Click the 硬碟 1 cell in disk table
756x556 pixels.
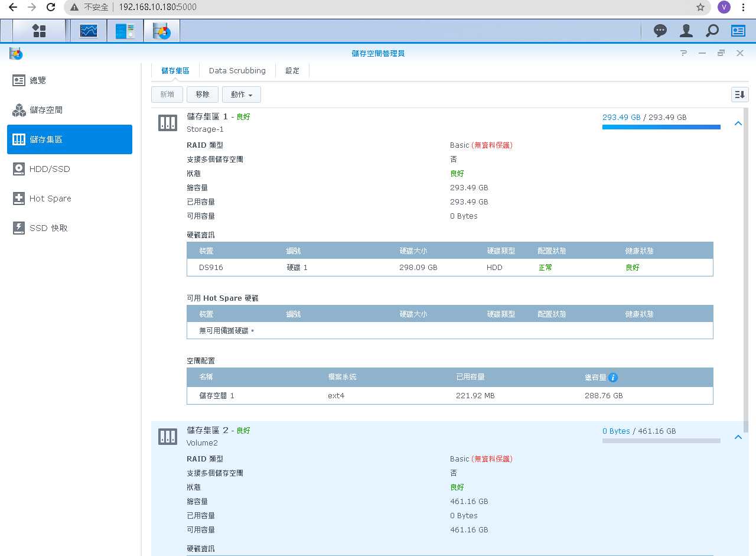click(297, 268)
